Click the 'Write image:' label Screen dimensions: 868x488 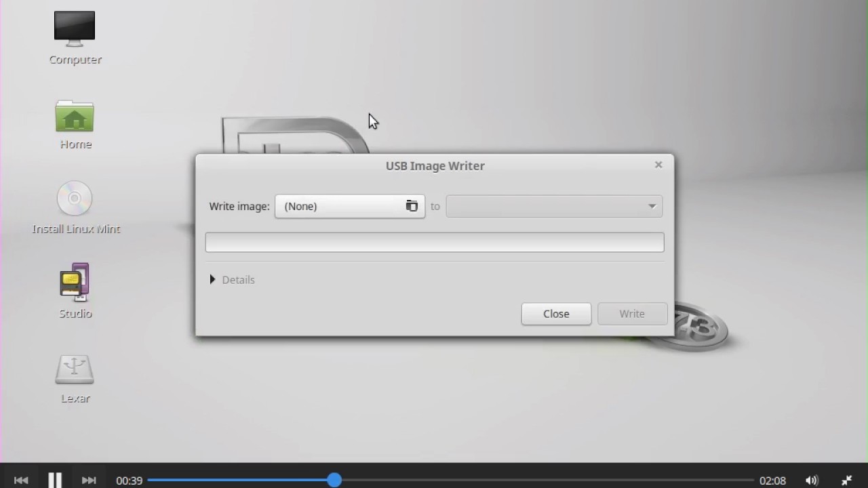[239, 206]
